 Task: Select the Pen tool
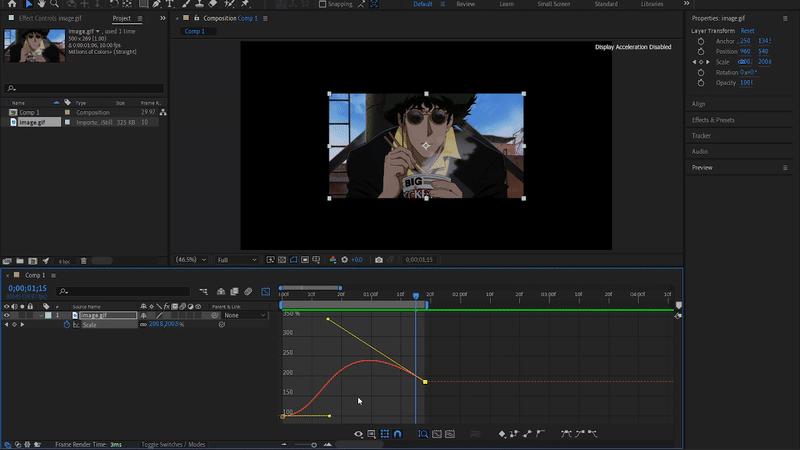(x=157, y=4)
